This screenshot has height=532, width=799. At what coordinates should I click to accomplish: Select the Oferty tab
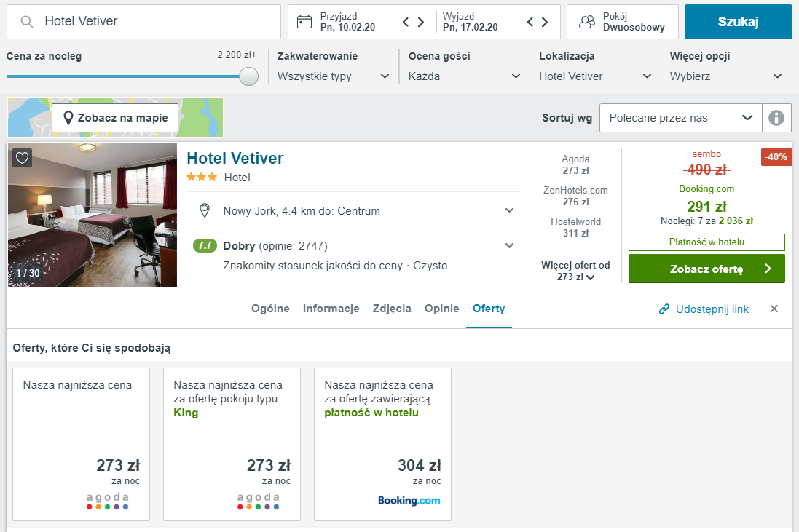pos(489,309)
